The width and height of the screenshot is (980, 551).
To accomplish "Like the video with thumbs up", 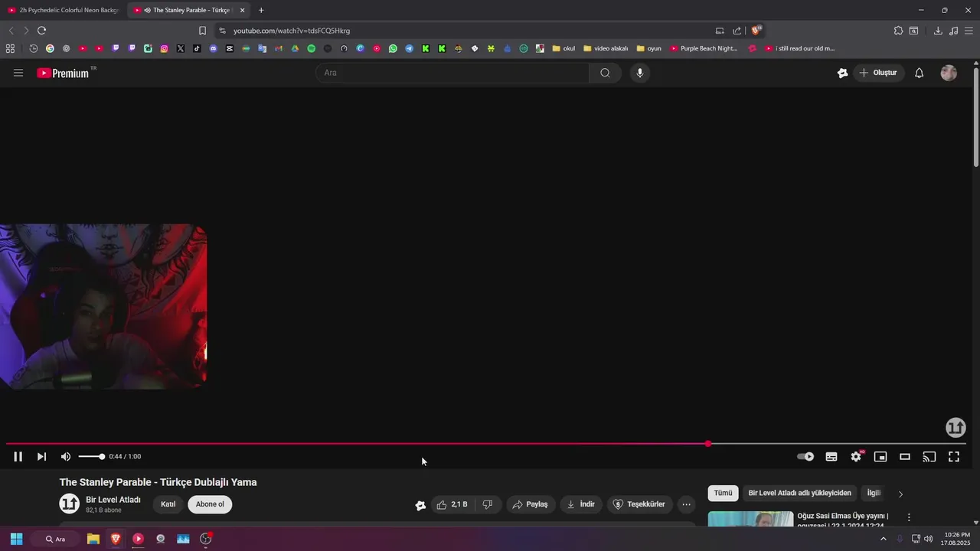I will 452,504.
